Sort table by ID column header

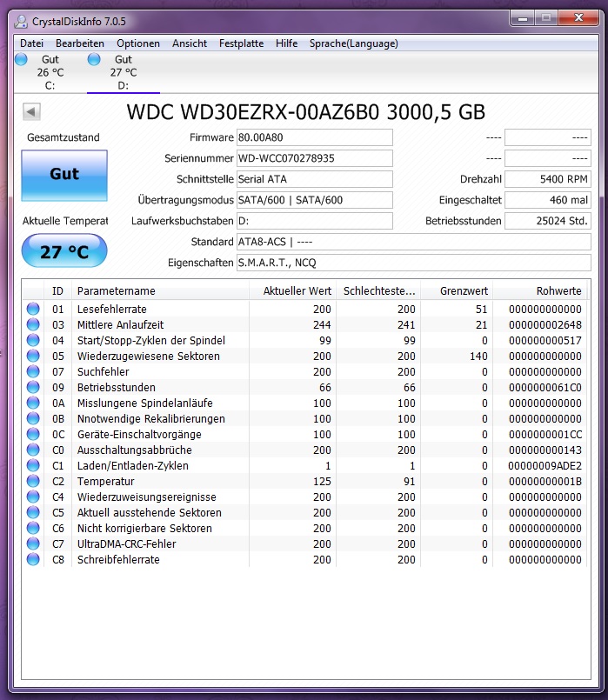tap(57, 291)
